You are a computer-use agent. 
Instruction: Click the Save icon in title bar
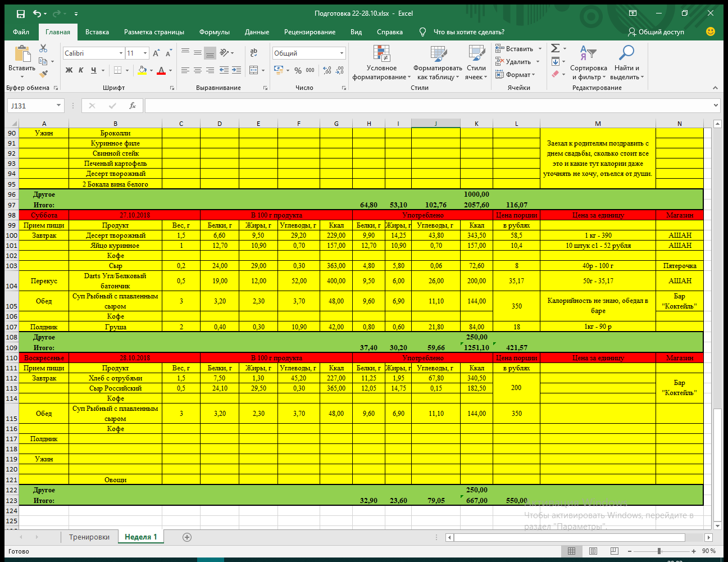click(x=21, y=13)
